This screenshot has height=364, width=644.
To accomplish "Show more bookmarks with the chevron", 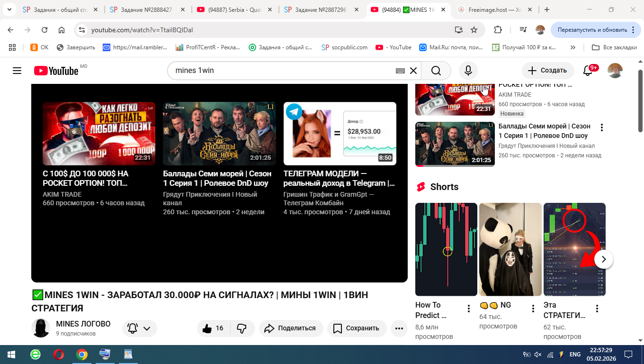I will pos(573,47).
